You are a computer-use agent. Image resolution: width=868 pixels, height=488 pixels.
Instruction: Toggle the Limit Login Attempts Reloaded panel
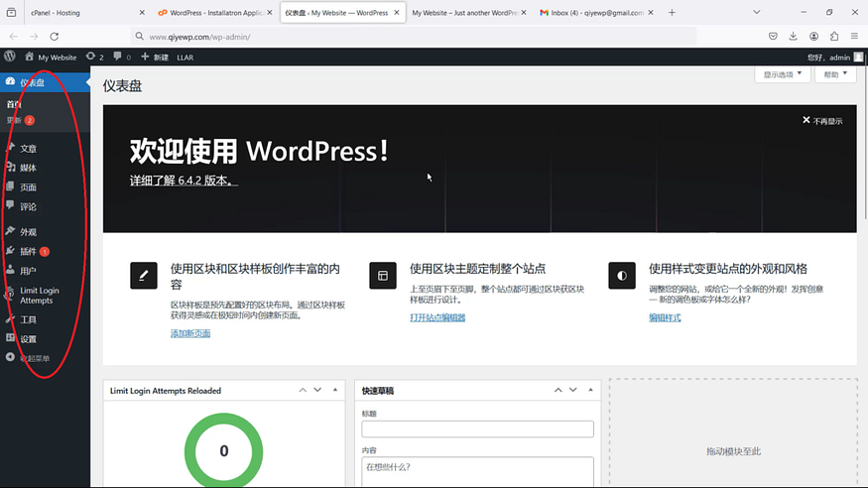(x=335, y=390)
